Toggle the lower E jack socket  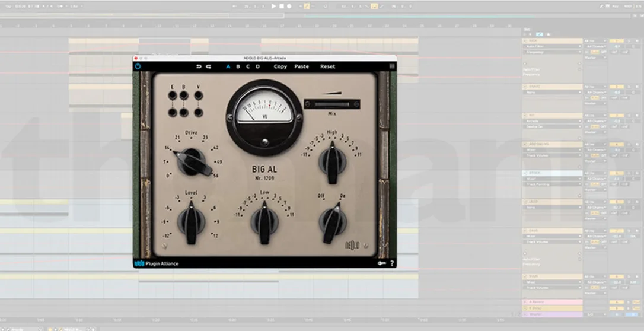(173, 112)
